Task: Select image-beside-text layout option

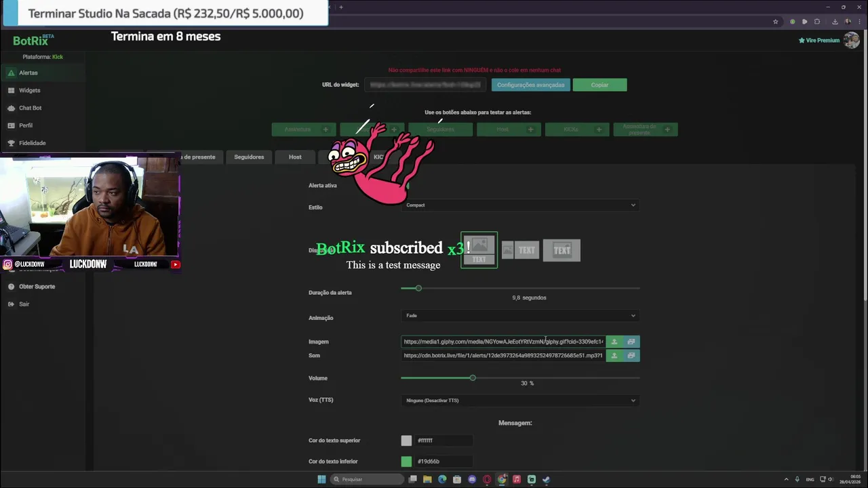Action: 520,250
